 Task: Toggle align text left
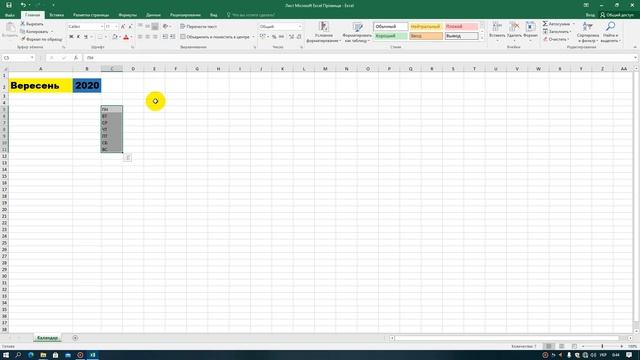[140, 37]
